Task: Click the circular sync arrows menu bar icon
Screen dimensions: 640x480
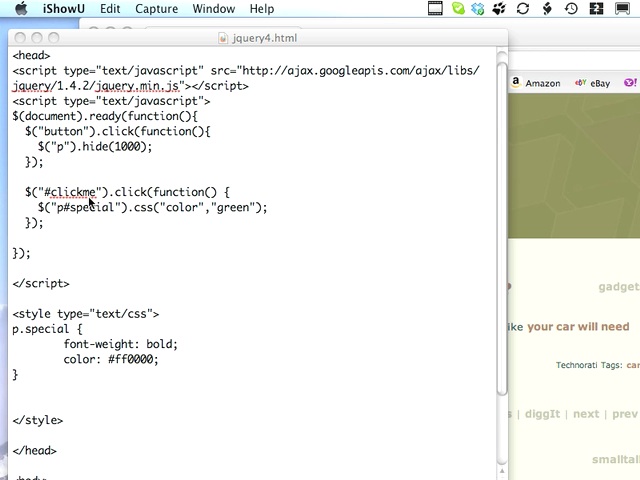Action: 523,9
